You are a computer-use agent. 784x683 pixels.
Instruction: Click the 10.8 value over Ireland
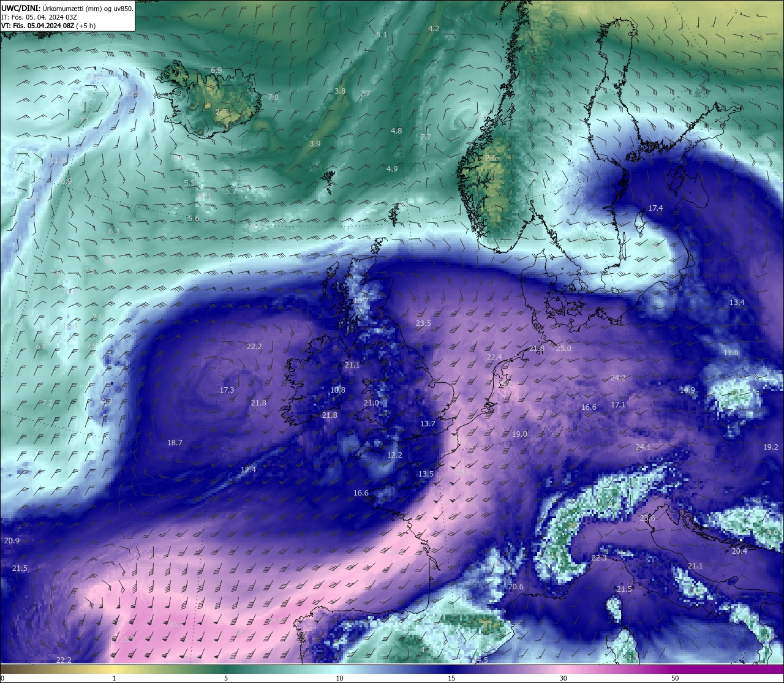click(337, 390)
